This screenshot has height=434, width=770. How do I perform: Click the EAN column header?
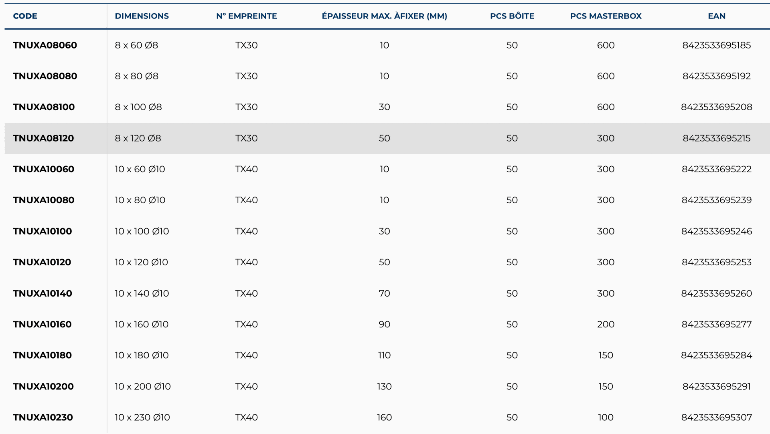[x=716, y=16]
